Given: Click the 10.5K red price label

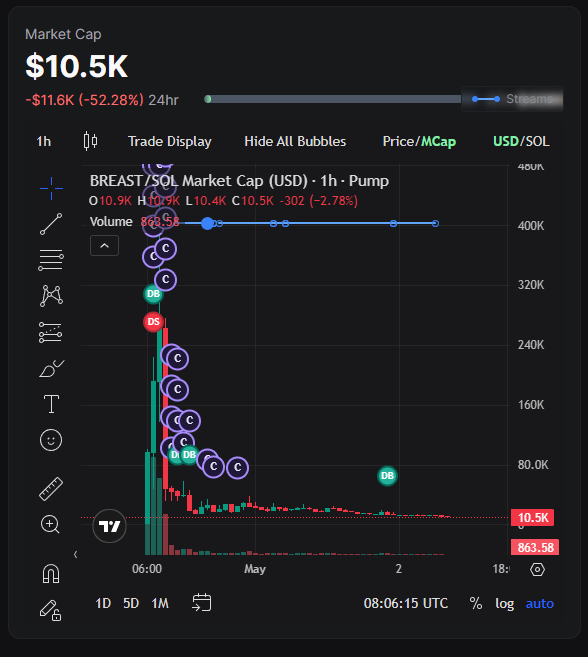Looking at the screenshot, I should point(533,517).
